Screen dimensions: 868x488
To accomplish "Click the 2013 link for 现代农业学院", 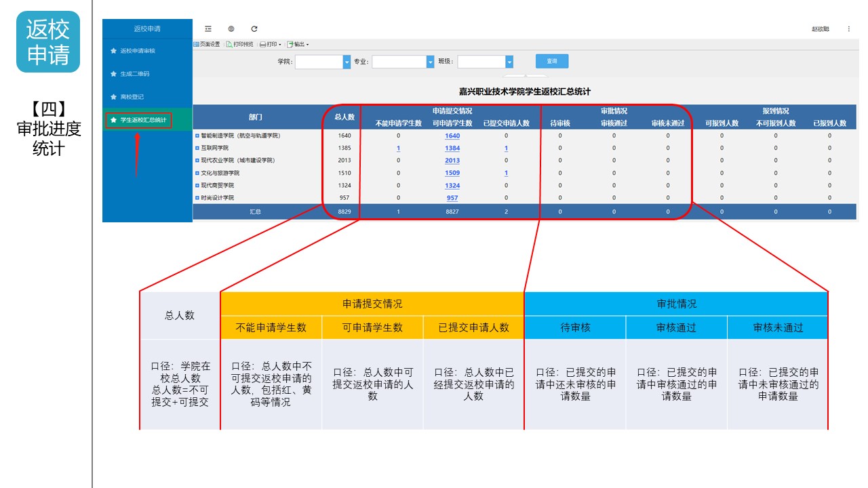I will click(x=452, y=161).
